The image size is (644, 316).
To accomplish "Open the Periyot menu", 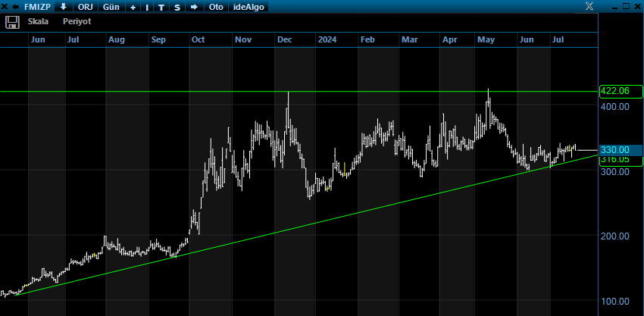I will point(77,21).
